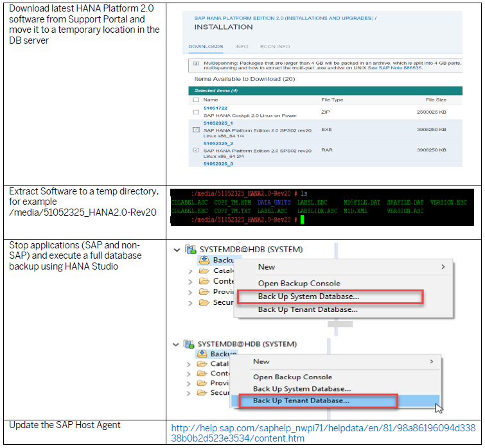The width and height of the screenshot is (485, 448).
Task: Click the Backup icon in the upper tree
Action: click(x=203, y=260)
